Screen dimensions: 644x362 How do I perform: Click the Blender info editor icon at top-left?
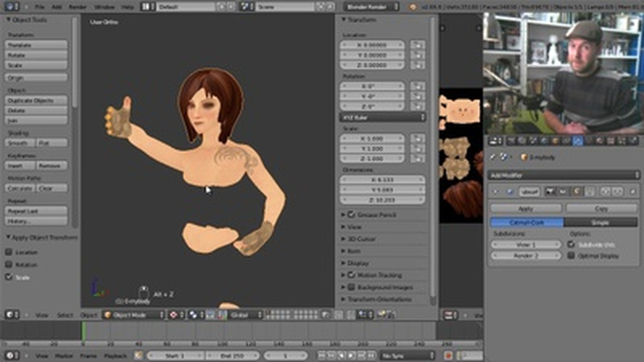(11, 7)
